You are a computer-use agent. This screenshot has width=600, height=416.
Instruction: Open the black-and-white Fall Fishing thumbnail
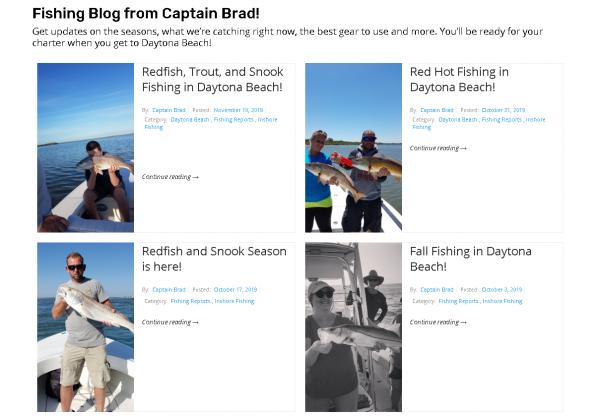click(x=353, y=326)
